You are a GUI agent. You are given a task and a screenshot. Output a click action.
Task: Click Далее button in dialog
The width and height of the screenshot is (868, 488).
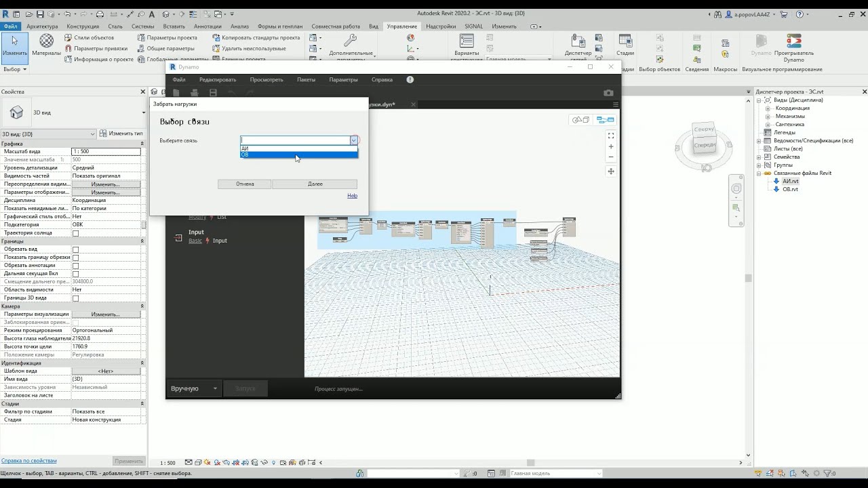[315, 184]
